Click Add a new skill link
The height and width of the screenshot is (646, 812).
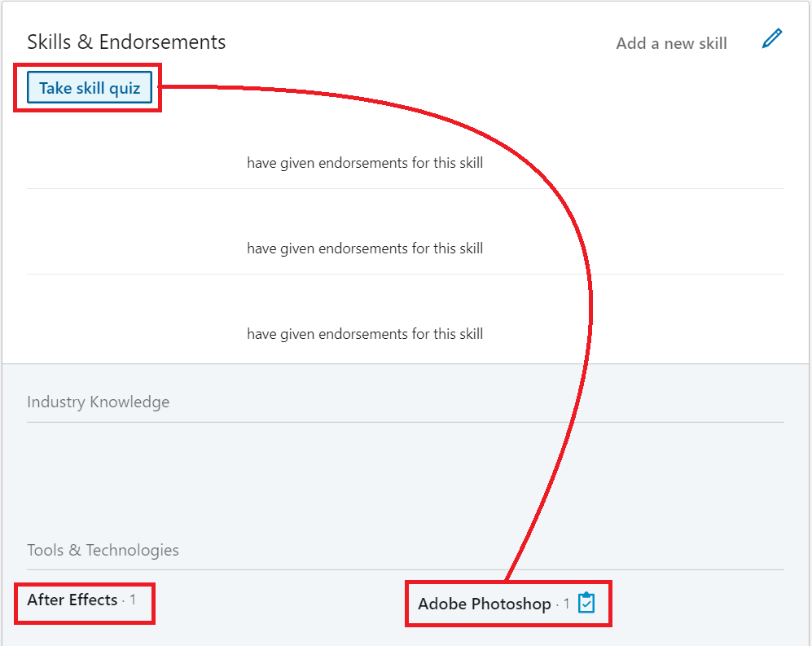pos(671,43)
